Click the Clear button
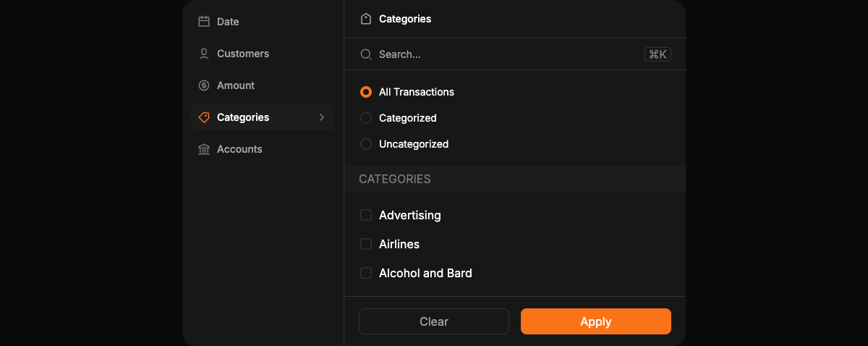The width and height of the screenshot is (868, 346). coord(434,321)
